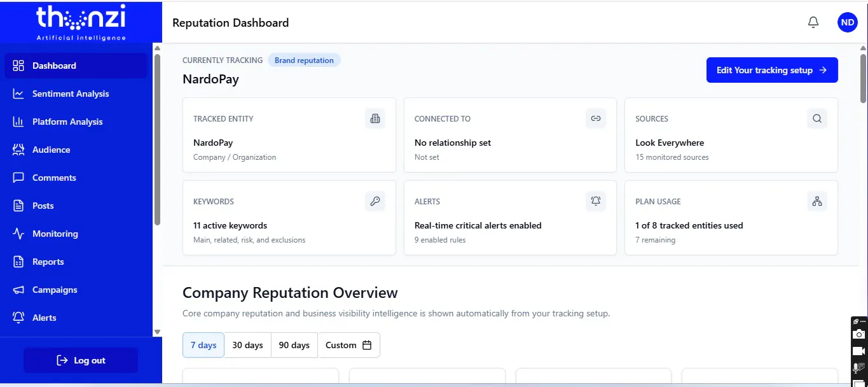Click 'Company Reputation Overview' heading
The image size is (868, 387).
[x=290, y=293]
